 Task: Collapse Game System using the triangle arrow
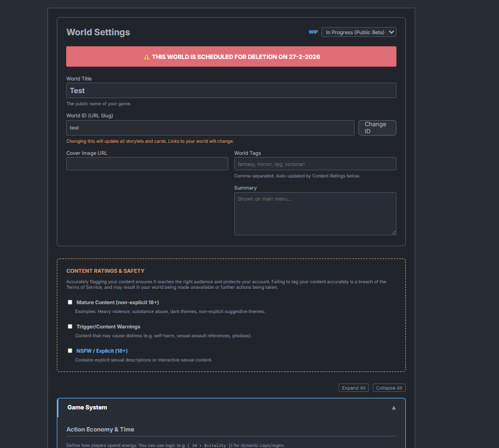[x=394, y=408]
